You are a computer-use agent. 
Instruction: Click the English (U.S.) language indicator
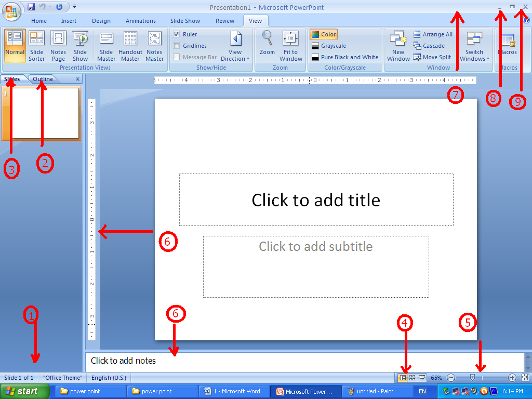point(109,378)
